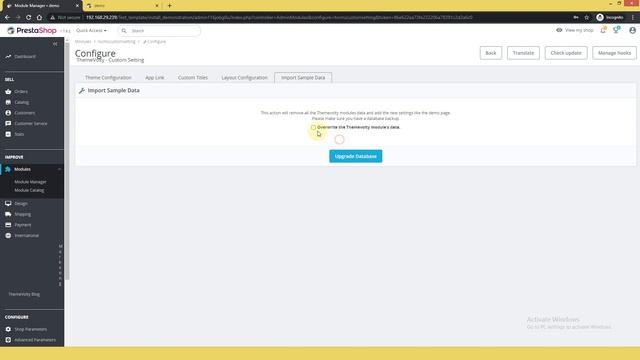640x360 pixels.
Task: Click the browser address bar
Action: point(310,18)
